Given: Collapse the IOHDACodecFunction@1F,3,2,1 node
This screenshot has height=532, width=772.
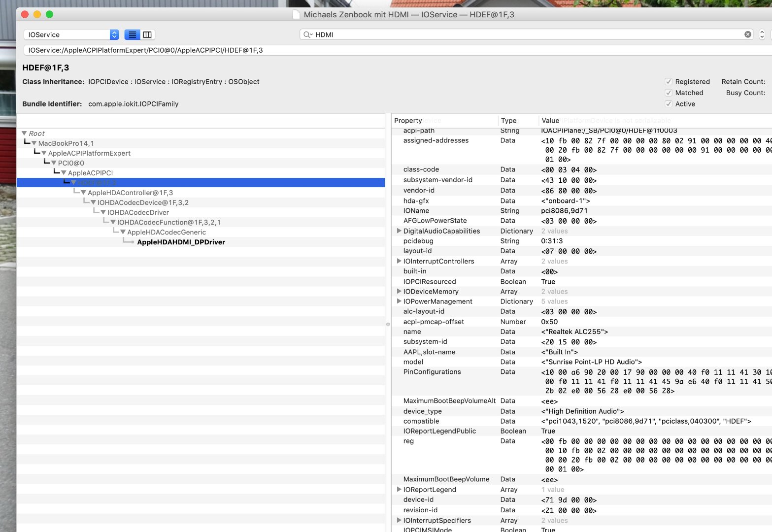Looking at the screenshot, I should [x=113, y=222].
